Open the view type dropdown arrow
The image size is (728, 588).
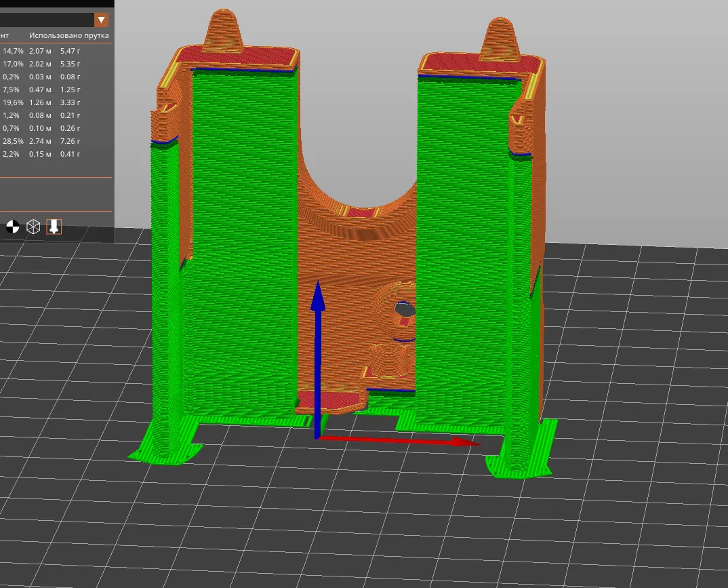point(101,20)
